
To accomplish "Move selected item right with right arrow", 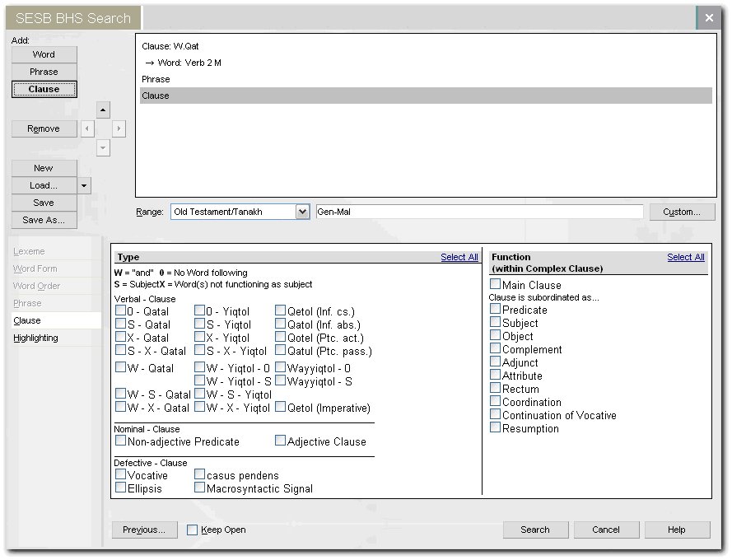I will (119, 128).
